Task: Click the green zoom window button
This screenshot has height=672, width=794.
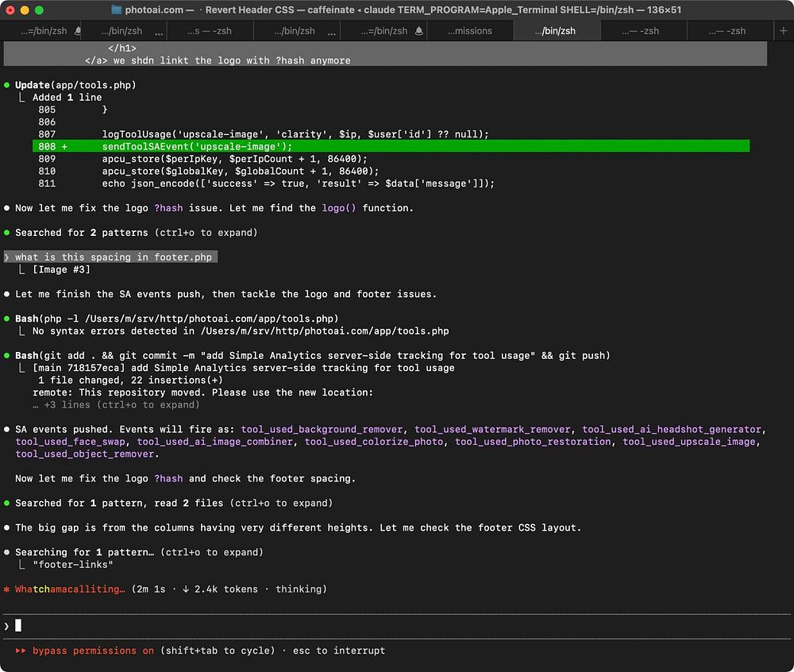Action: (x=40, y=10)
